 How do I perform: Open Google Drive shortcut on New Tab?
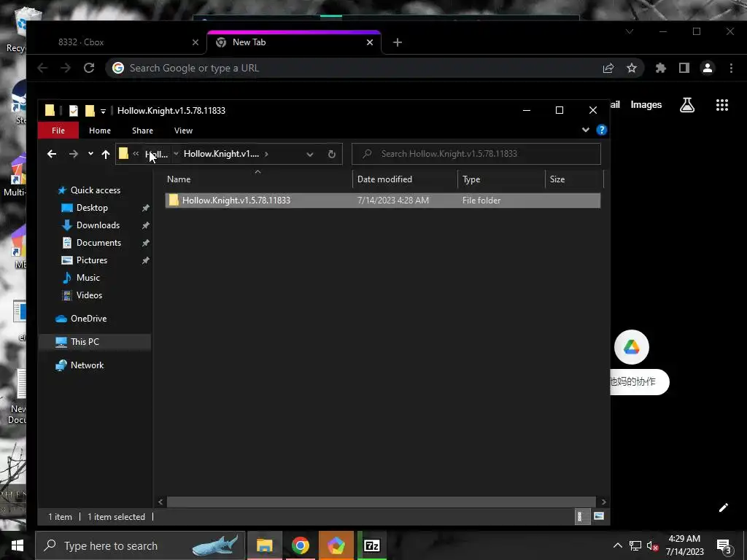tap(632, 347)
